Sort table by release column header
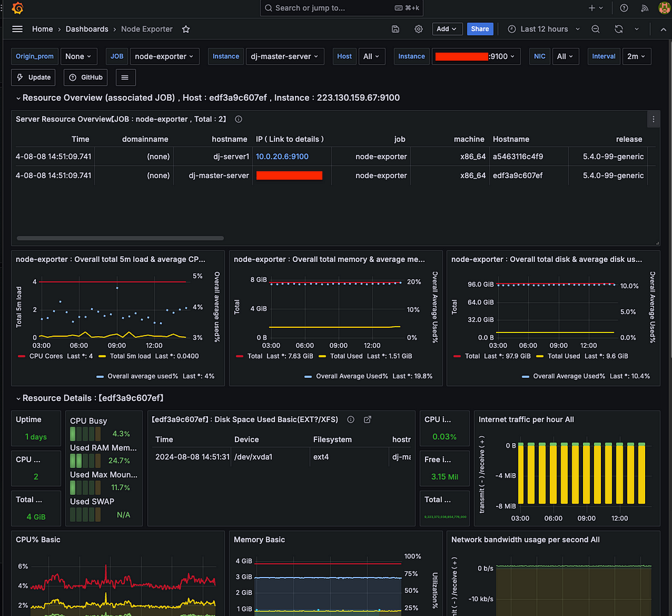 coord(629,140)
